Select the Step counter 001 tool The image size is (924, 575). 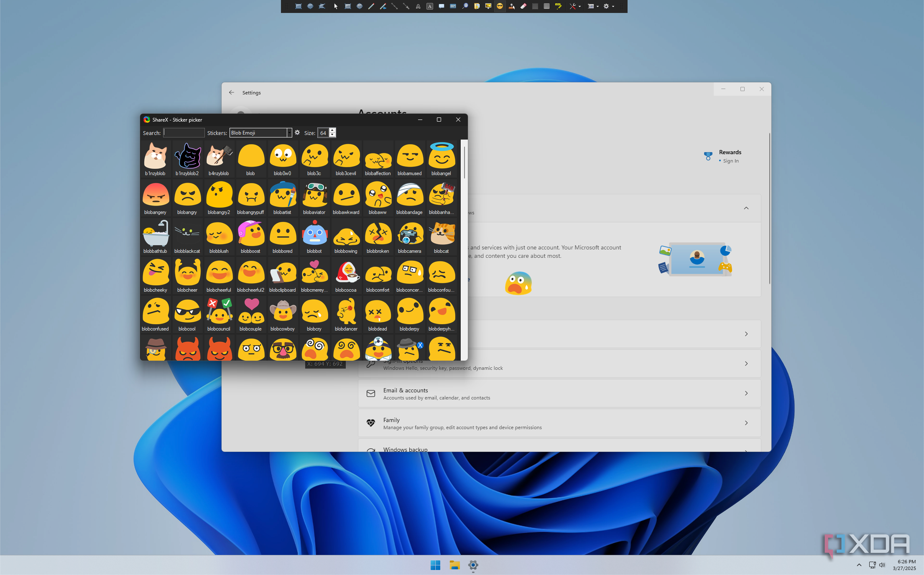453,6
